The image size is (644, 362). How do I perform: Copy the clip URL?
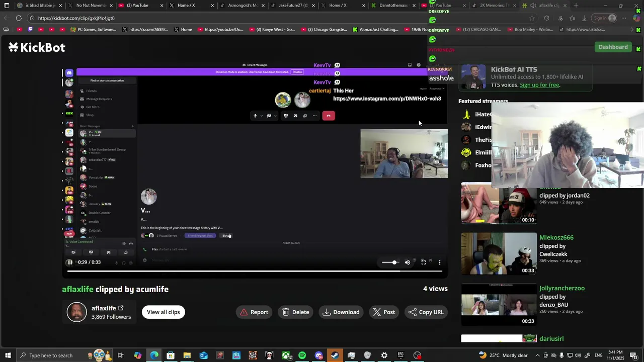[426, 312]
